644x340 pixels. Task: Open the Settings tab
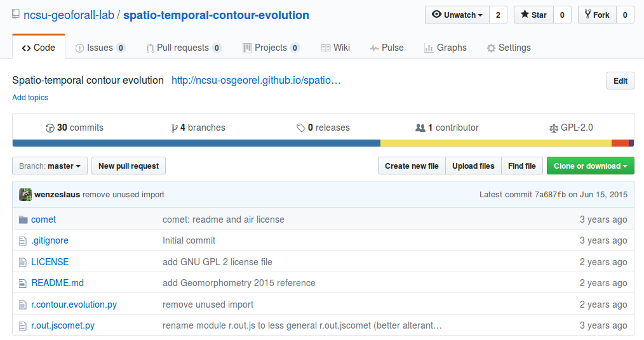point(509,48)
